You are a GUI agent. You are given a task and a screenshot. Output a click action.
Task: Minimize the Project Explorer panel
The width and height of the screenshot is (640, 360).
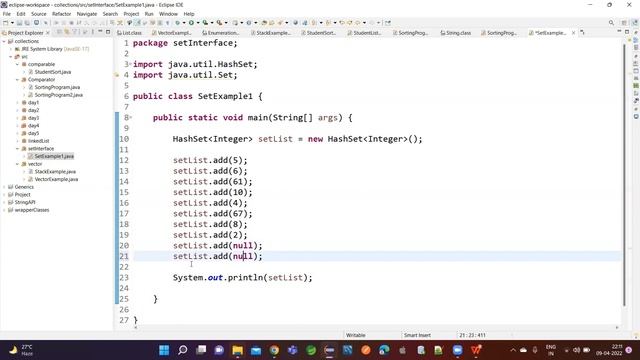pyautogui.click(x=100, y=32)
